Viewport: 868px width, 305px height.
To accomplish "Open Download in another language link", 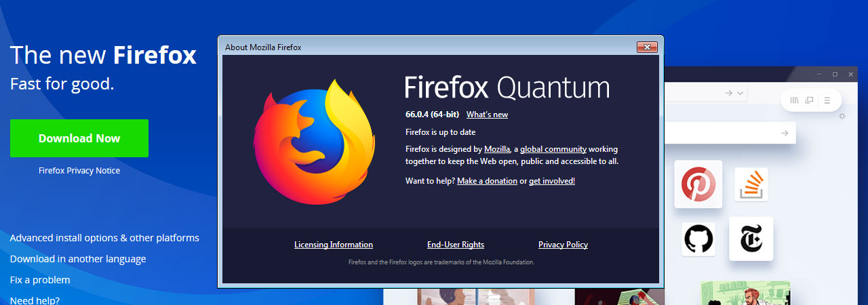I will coord(78,259).
